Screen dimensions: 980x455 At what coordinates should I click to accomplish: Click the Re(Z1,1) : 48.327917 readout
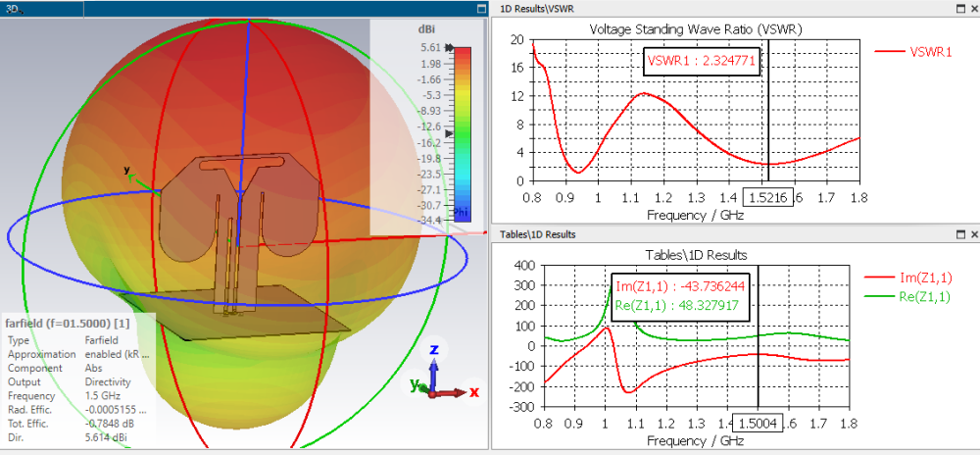pyautogui.click(x=676, y=306)
